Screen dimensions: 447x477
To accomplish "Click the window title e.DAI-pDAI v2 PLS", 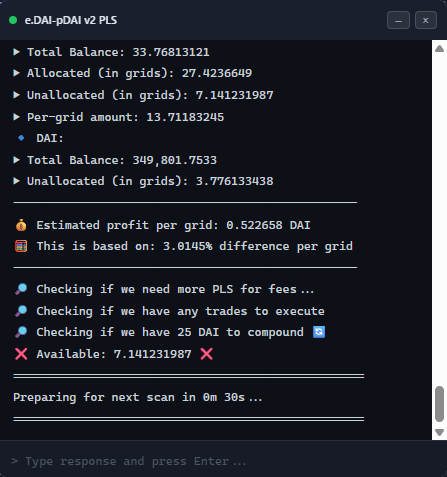I will [71, 20].
